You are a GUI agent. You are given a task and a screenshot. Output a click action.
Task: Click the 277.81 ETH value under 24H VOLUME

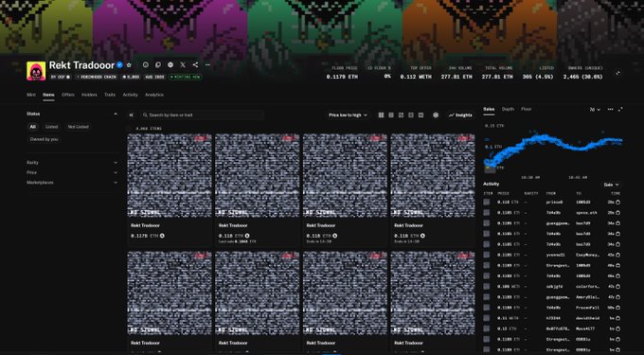point(456,77)
